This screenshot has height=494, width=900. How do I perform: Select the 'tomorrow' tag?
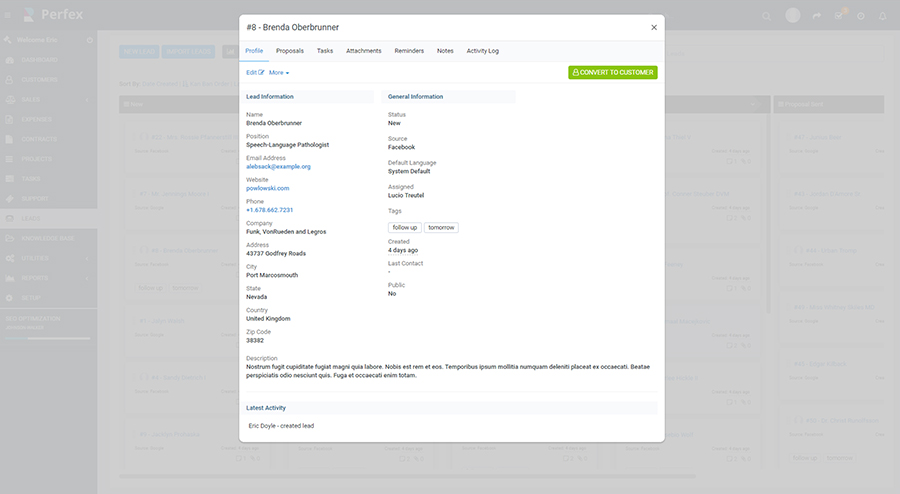coord(441,228)
